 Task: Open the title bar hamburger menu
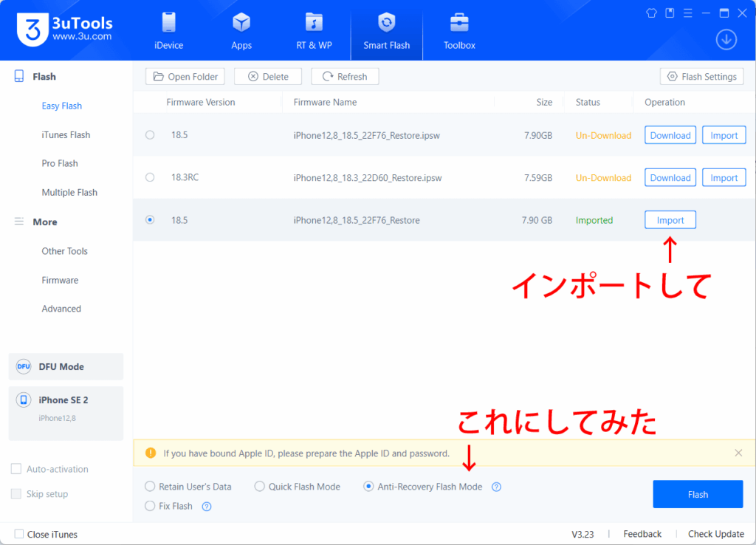pyautogui.click(x=688, y=13)
